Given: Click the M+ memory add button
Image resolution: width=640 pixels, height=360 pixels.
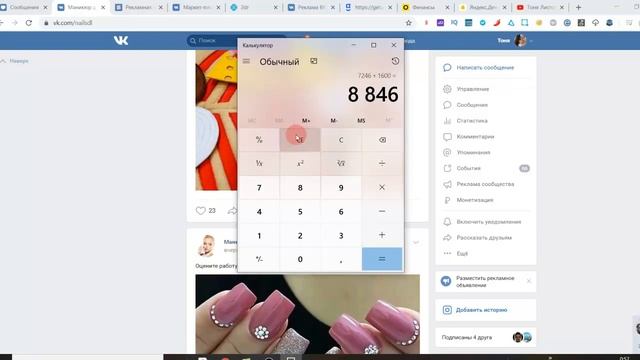Looking at the screenshot, I should point(306,121).
